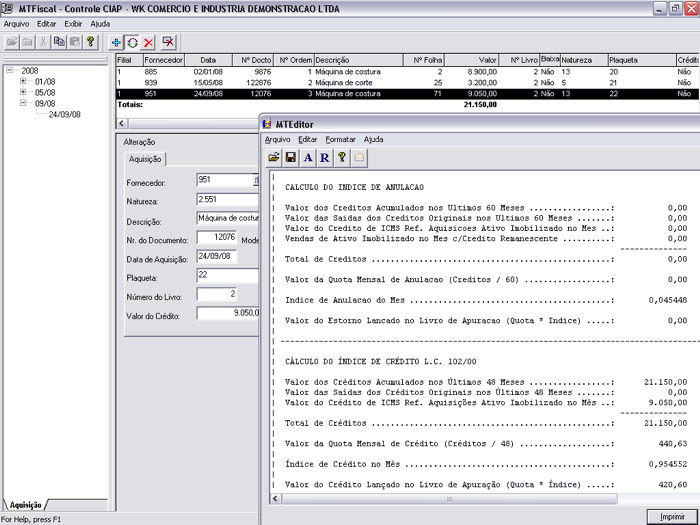Click the circular refresh arrows icon
The height and width of the screenshot is (525, 700).
(x=132, y=42)
